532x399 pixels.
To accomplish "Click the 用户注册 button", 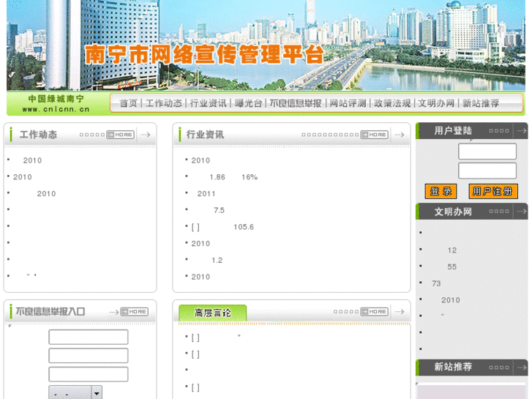I will point(493,192).
